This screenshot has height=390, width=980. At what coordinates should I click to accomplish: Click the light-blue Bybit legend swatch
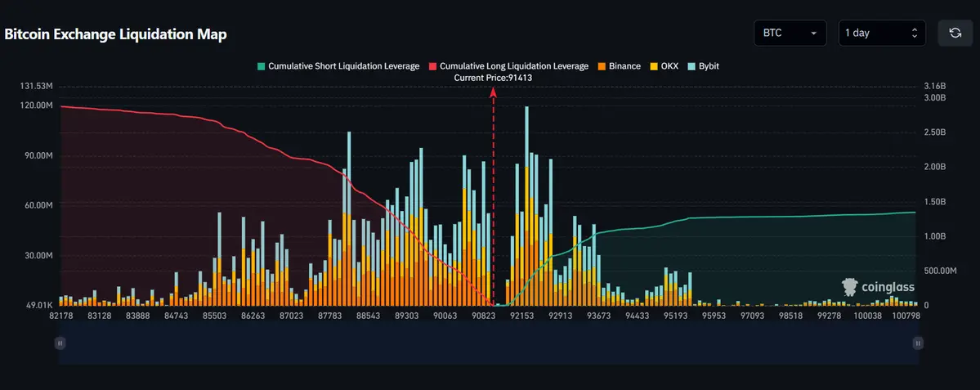tap(691, 65)
